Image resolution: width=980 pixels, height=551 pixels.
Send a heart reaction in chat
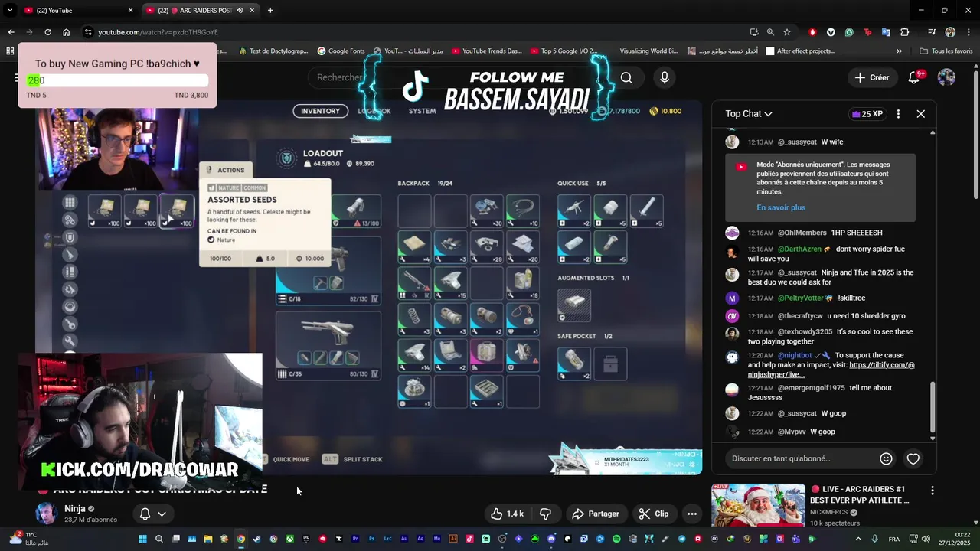click(x=913, y=458)
